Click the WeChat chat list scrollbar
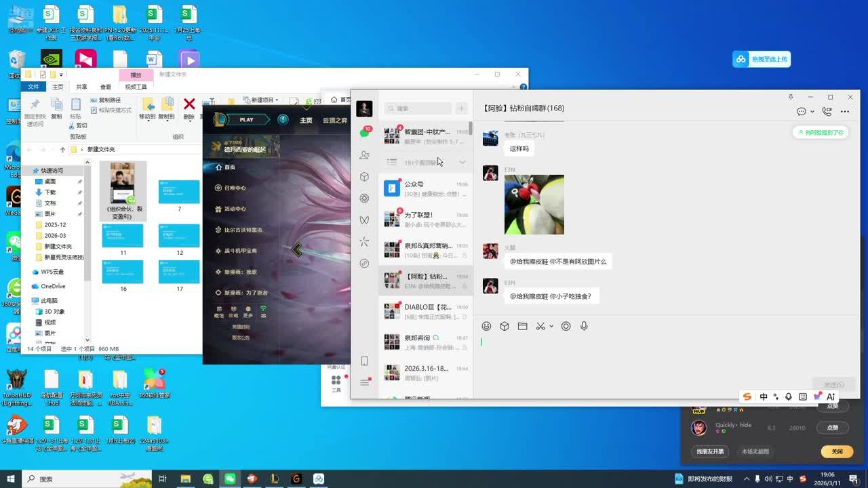This screenshot has width=868, height=488. [x=470, y=129]
